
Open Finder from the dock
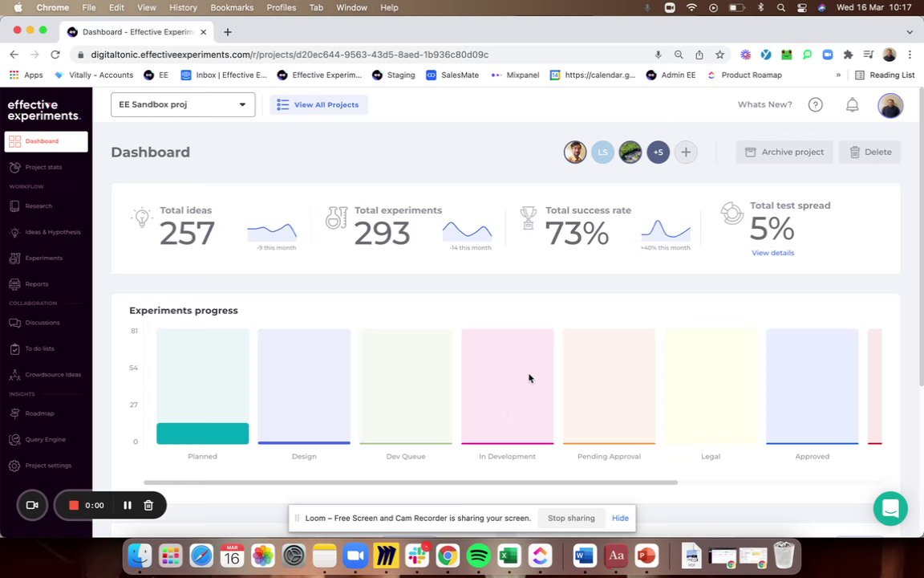140,556
